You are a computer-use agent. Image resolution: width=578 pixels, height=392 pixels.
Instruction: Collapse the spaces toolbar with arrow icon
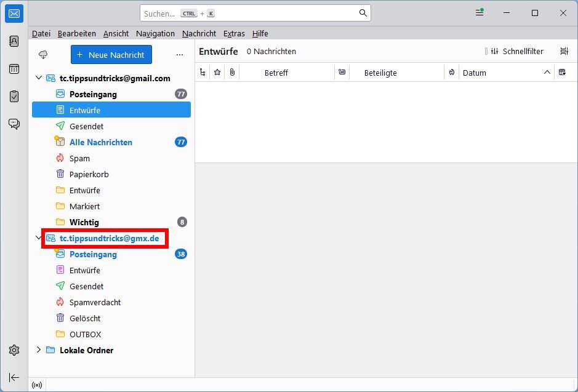click(14, 377)
